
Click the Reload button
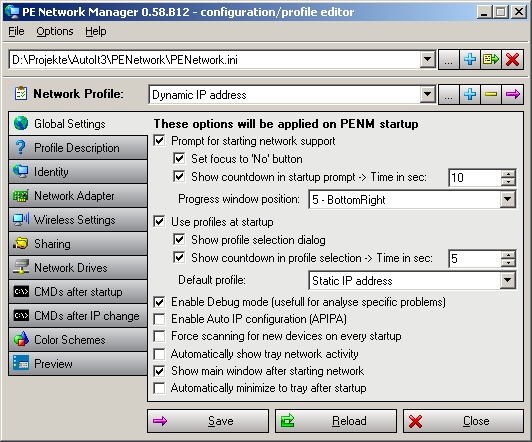(x=336, y=421)
